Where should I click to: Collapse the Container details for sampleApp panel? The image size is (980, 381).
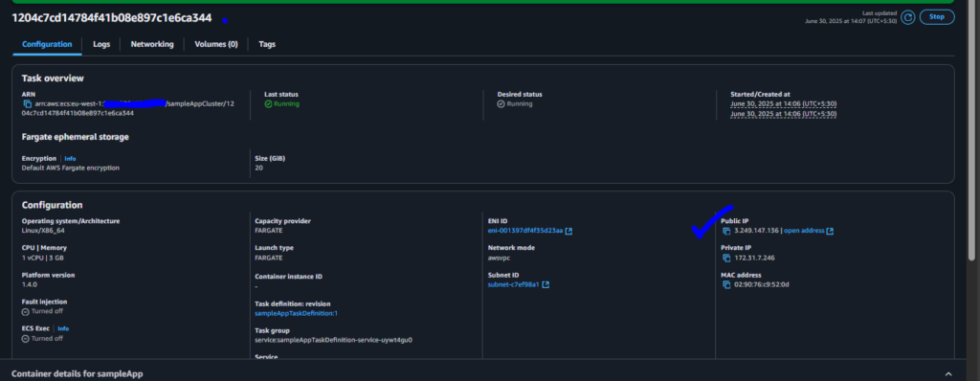(x=948, y=373)
